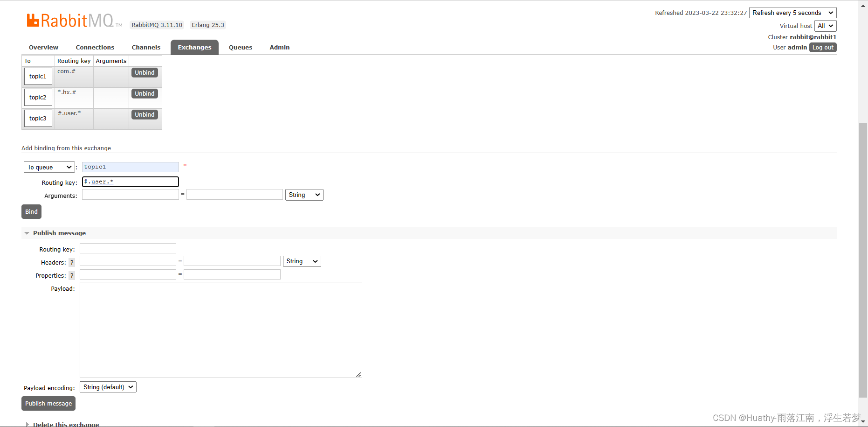
Task: Click the 'Add binding from this exchange' heading
Action: click(x=66, y=148)
